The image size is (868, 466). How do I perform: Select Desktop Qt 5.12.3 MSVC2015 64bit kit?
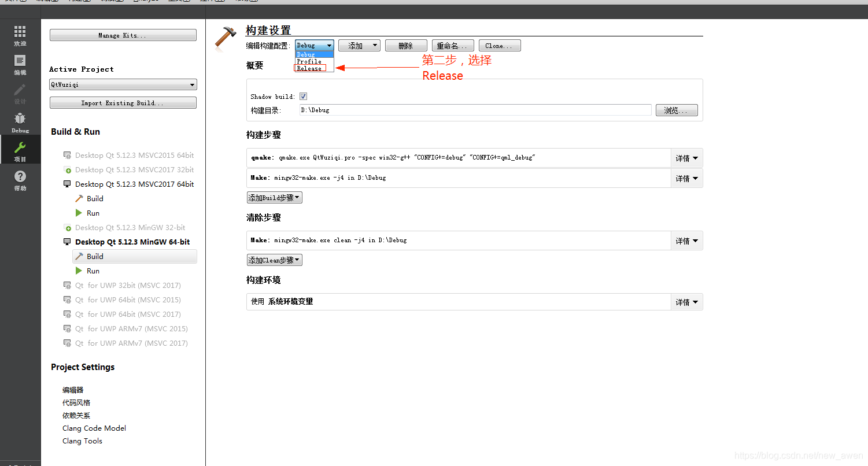point(134,155)
